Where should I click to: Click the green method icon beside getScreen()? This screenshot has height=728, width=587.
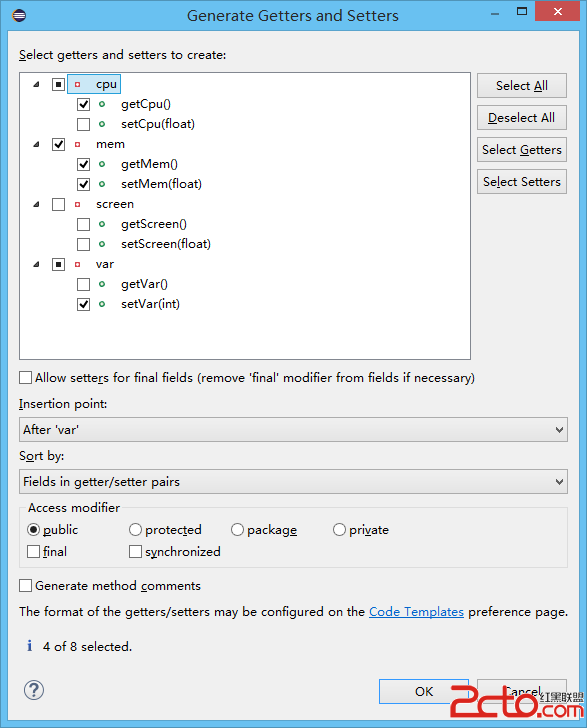point(102,224)
